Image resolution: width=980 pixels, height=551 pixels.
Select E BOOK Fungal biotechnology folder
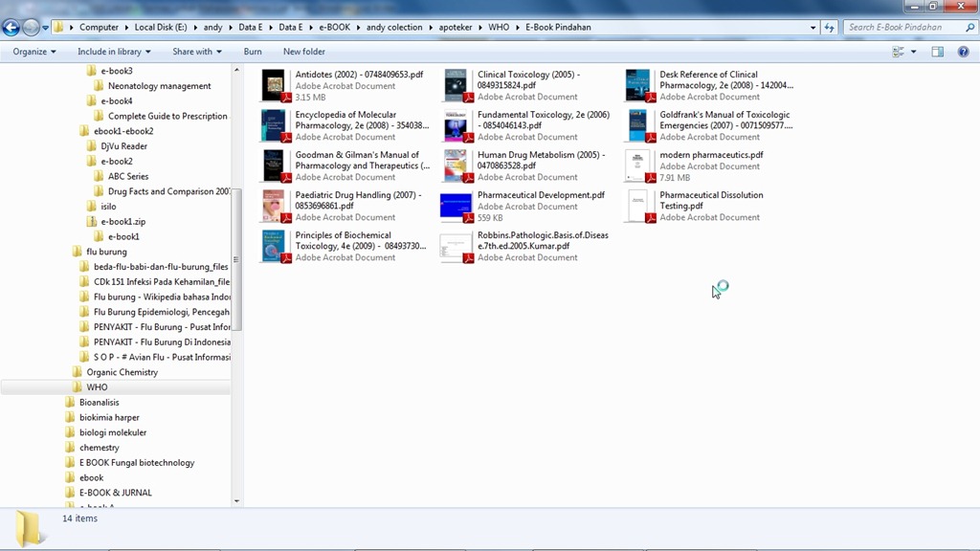tap(136, 462)
